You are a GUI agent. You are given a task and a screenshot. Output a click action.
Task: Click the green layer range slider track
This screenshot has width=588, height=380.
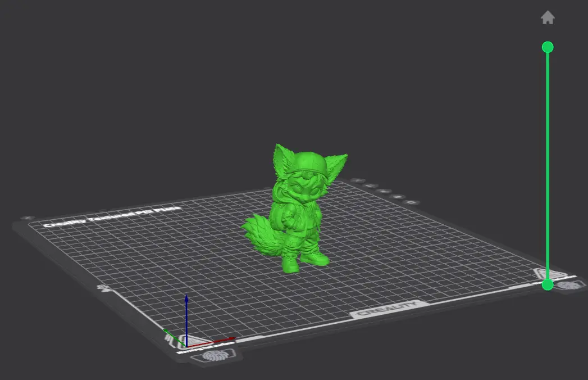click(548, 166)
